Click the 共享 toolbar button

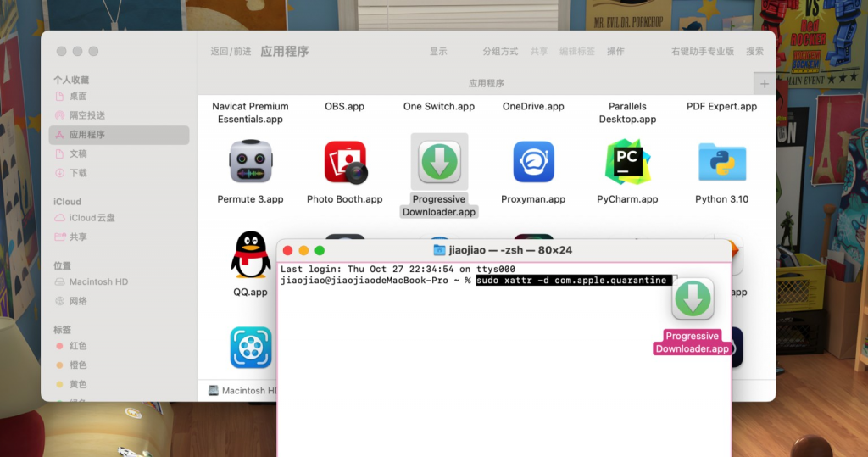[539, 52]
